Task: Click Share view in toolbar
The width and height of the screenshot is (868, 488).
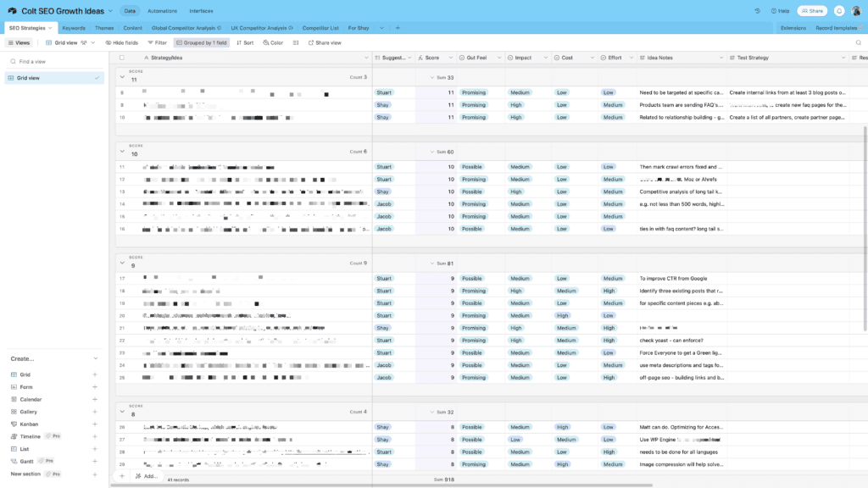Action: point(325,42)
